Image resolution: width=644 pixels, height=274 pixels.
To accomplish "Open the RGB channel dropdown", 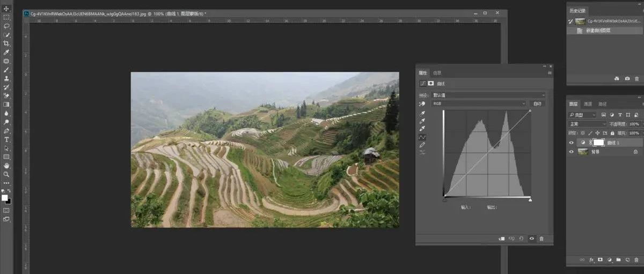I will [479, 103].
